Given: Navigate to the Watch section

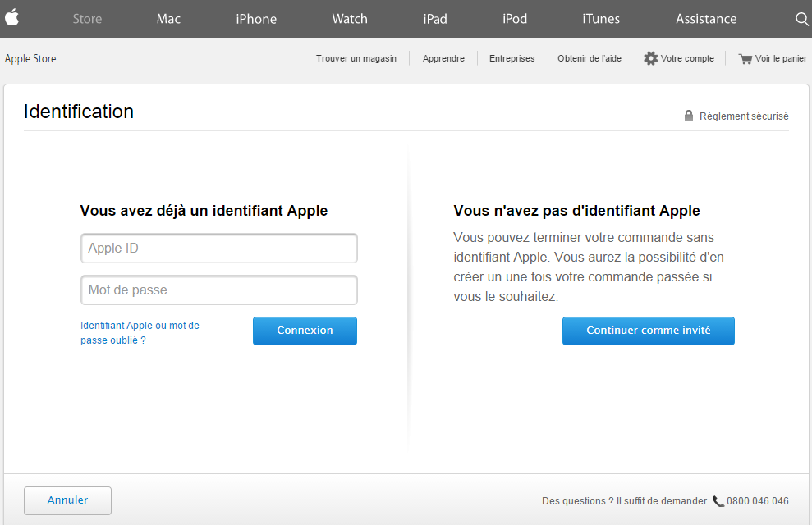Looking at the screenshot, I should (350, 19).
